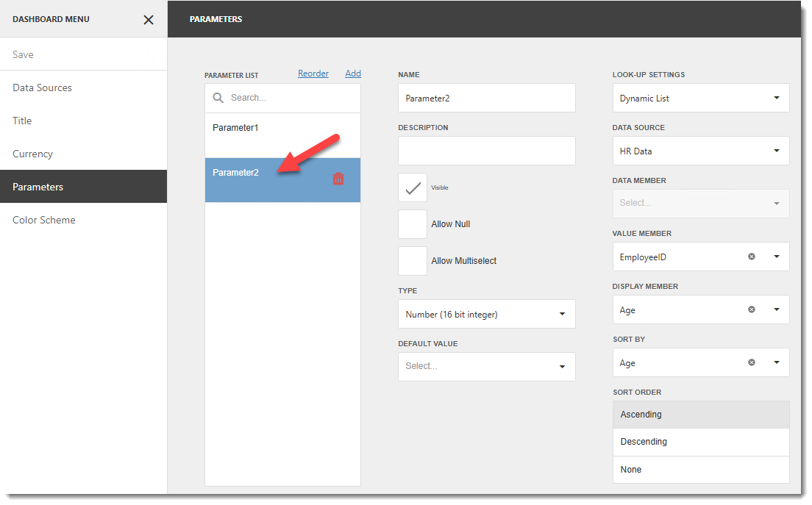
Task: Set sort order to Descending
Action: [x=644, y=441]
